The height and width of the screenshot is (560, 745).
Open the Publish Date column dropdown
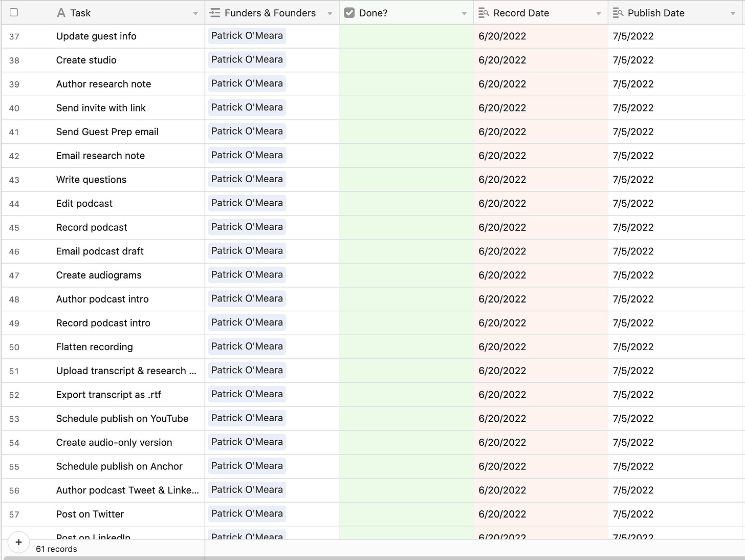point(733,13)
